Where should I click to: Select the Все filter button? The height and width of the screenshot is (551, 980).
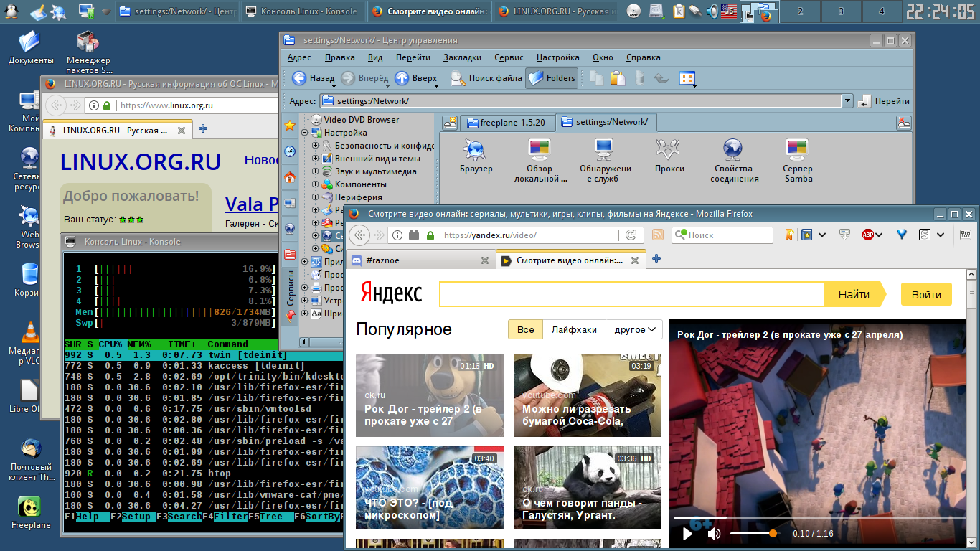(x=526, y=329)
